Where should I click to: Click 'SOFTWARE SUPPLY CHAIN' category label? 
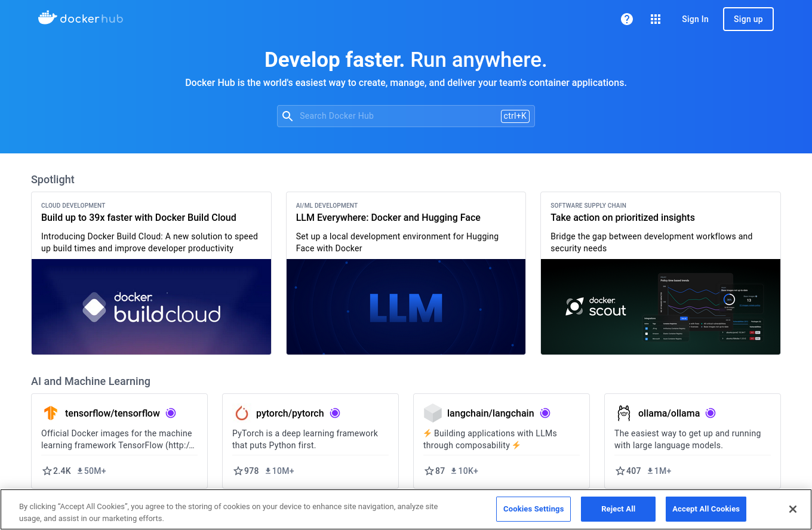[589, 205]
